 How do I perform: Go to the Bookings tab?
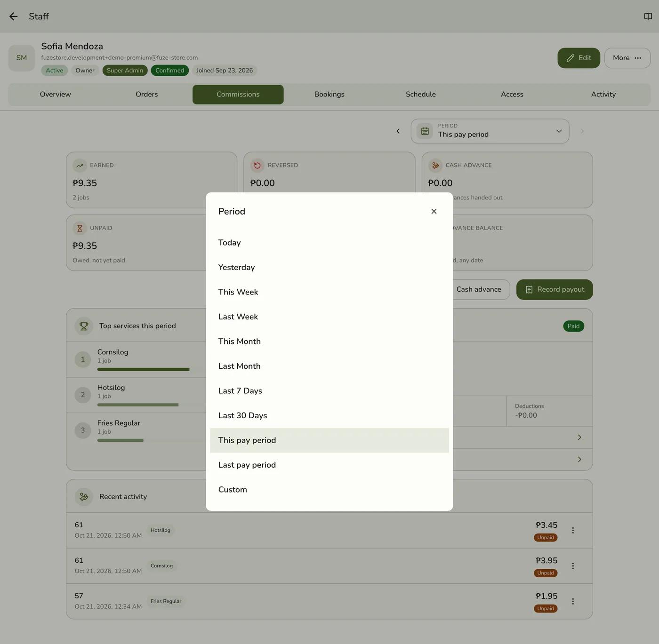pos(329,95)
